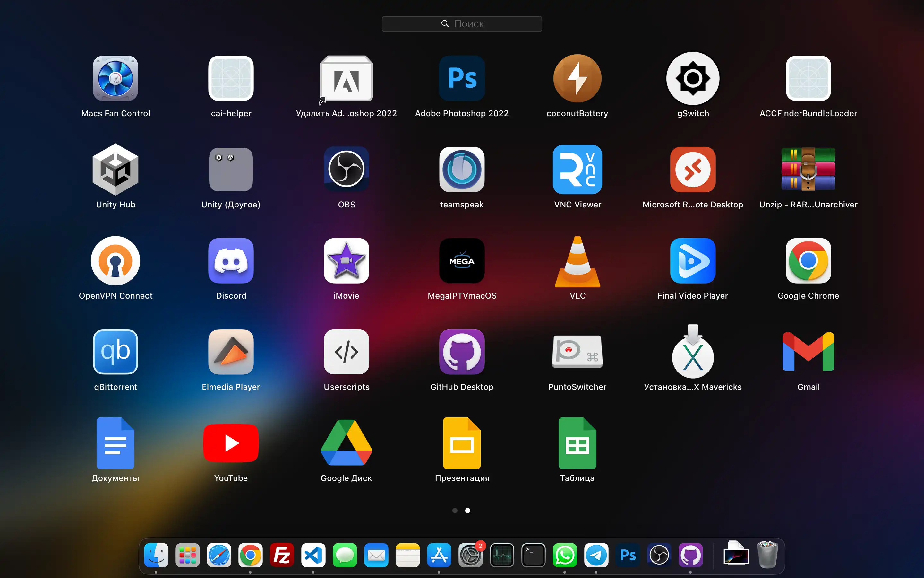Open Unzip RAR Unarchiver app
Screen dimensions: 924x578
point(808,169)
